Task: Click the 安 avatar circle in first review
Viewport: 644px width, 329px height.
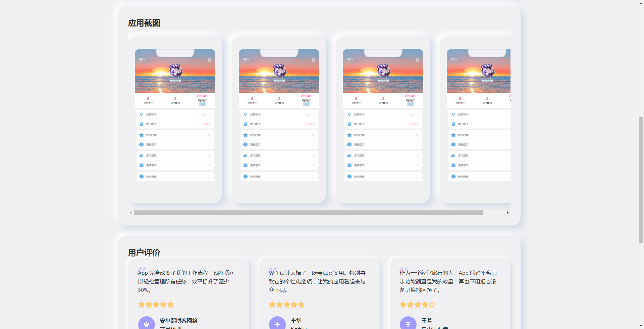Action: coord(147,324)
